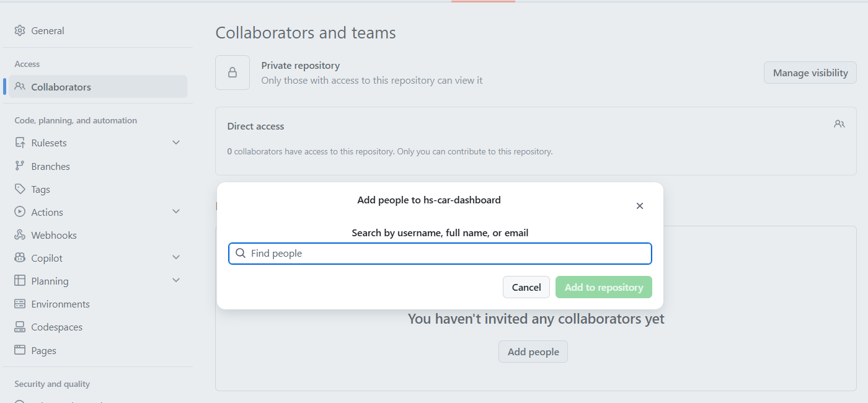Open Webhooks settings
868x403 pixels.
pos(98,235)
